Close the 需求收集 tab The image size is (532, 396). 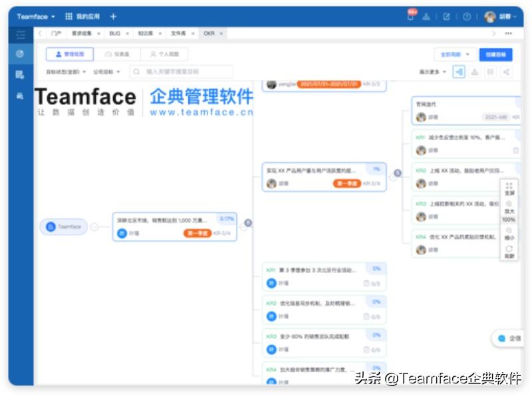click(x=98, y=33)
